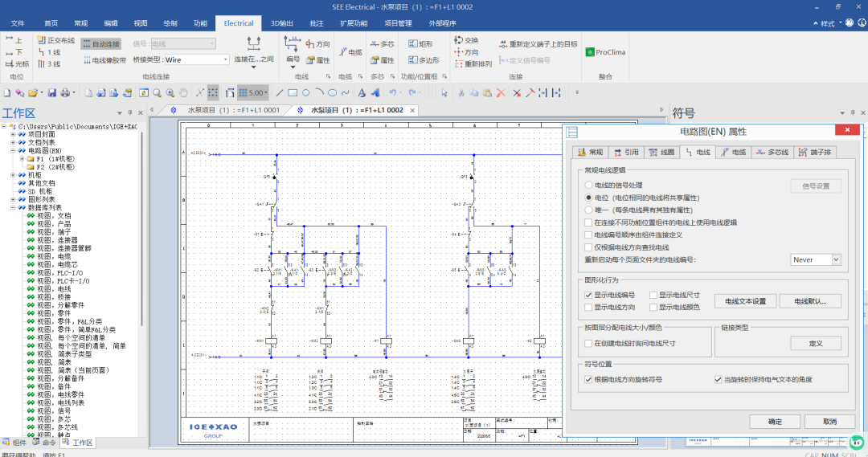This screenshot has width=868, height=457.
Task: Click the New document toolbar icon
Action: tap(7, 93)
